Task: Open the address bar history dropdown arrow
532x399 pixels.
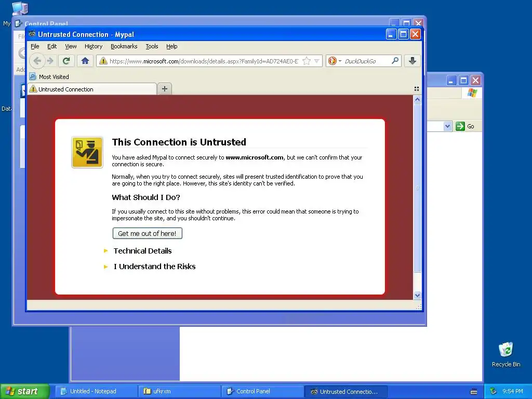Action: [316, 61]
